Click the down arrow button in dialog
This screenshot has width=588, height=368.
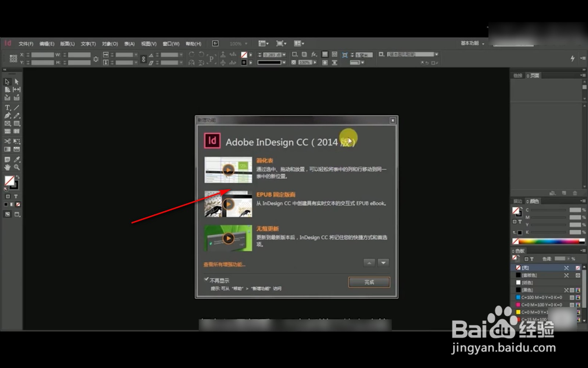pyautogui.click(x=383, y=263)
